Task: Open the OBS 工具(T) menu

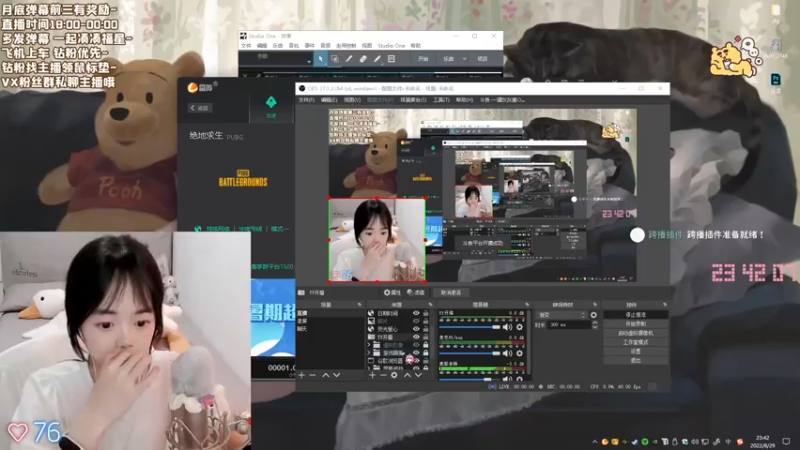Action: pos(441,100)
